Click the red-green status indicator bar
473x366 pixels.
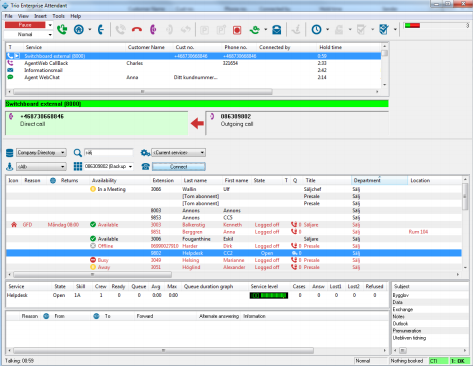coord(412,25)
